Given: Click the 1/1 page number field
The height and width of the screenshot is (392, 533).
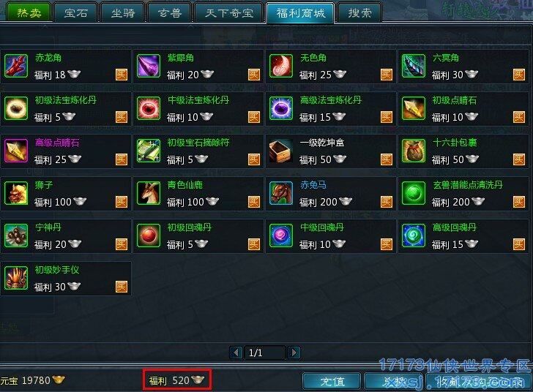Looking at the screenshot, I should 265,353.
